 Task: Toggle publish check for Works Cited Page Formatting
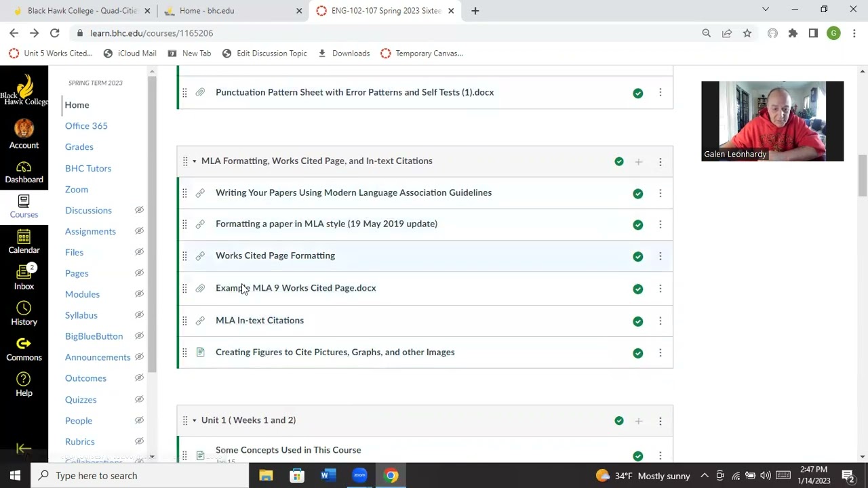coord(638,256)
